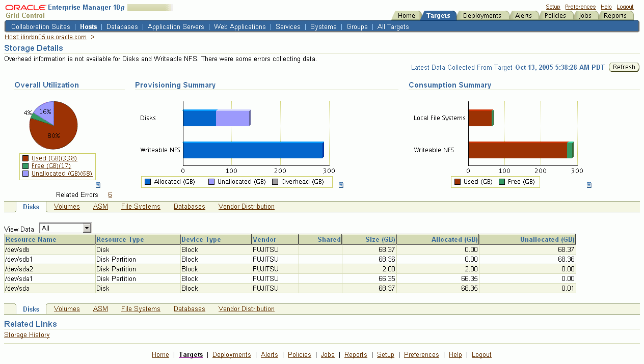Image resolution: width=644 pixels, height=364 pixels.
Task: Open the Storage History link
Action: point(26,334)
